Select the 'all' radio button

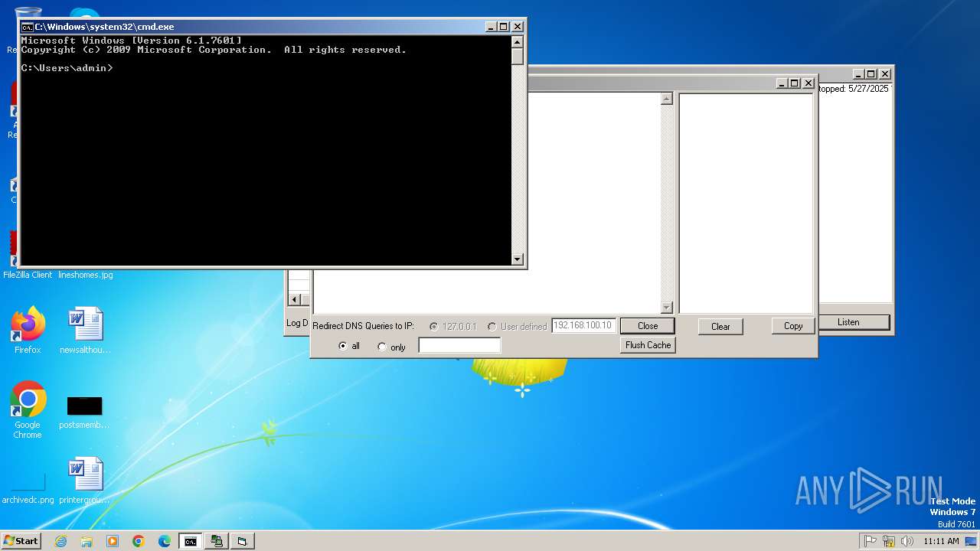pos(343,347)
